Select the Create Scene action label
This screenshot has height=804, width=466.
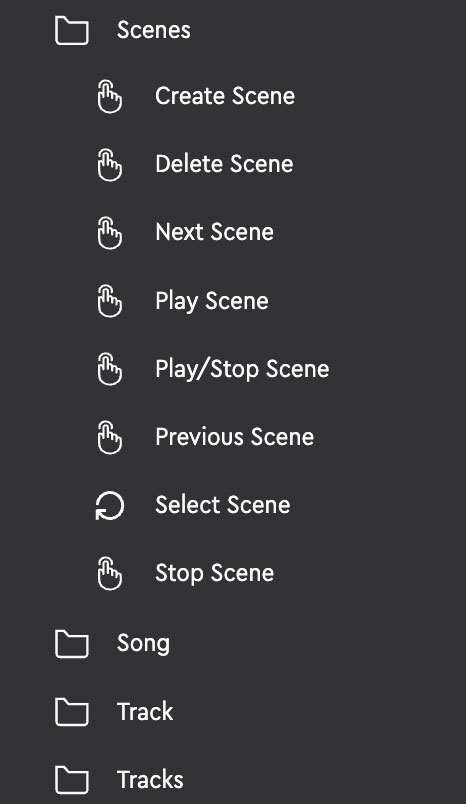tap(225, 96)
